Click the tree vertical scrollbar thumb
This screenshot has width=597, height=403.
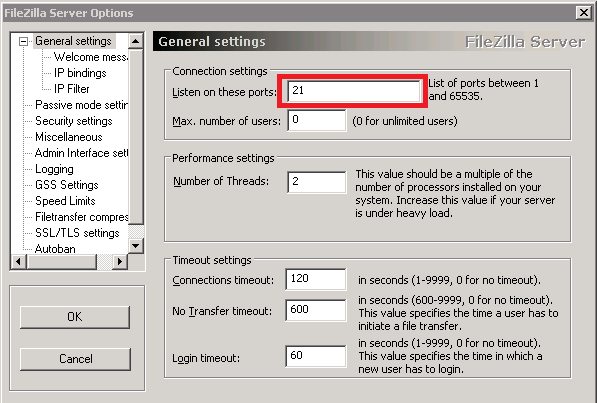click(x=136, y=136)
